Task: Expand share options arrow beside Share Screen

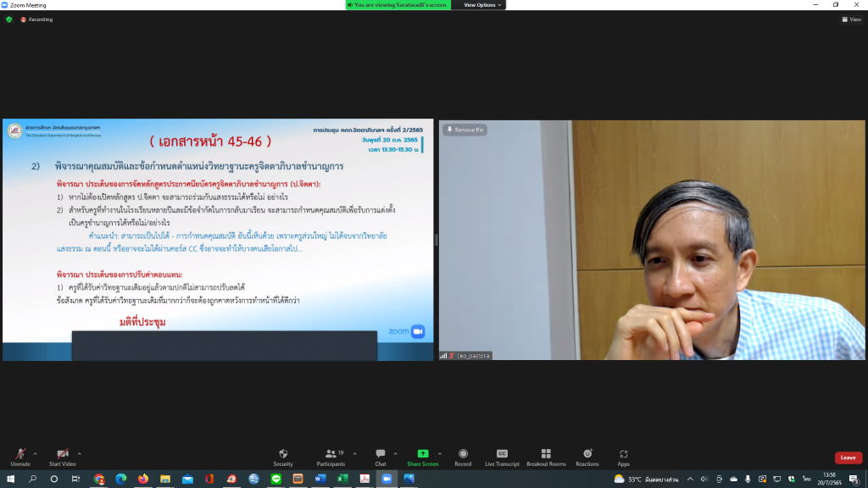Action: pos(440,454)
